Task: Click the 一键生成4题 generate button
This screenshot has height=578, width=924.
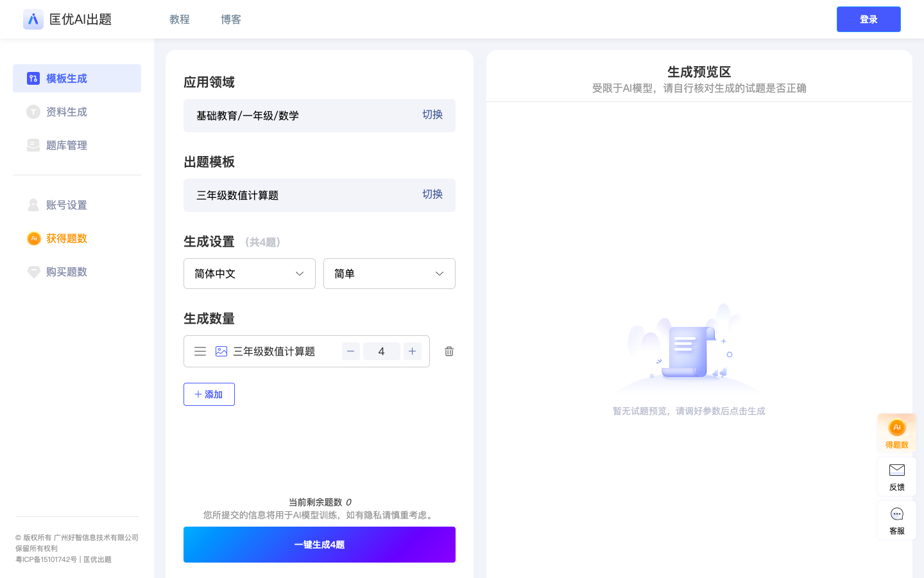Action: (319, 545)
